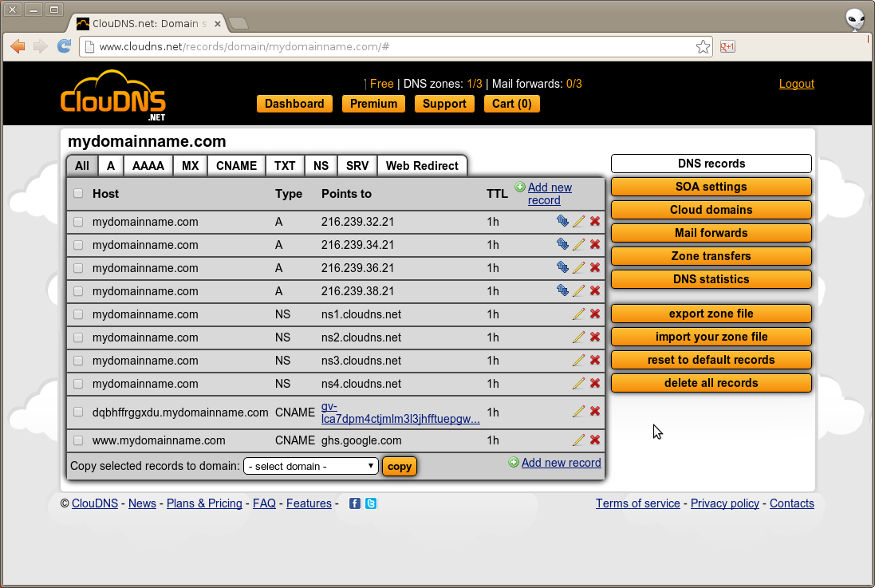Edit the 216.239.36.21 A record pencil
The width and height of the screenshot is (875, 588).
tap(579, 267)
